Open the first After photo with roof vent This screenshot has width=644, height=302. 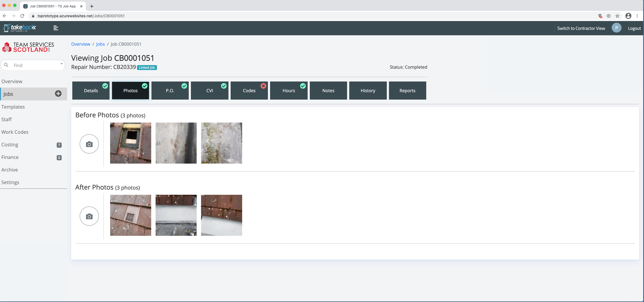click(x=131, y=215)
